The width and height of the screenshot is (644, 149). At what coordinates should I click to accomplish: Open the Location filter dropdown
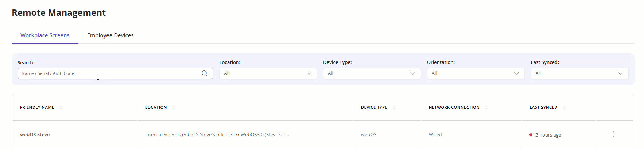click(x=268, y=73)
